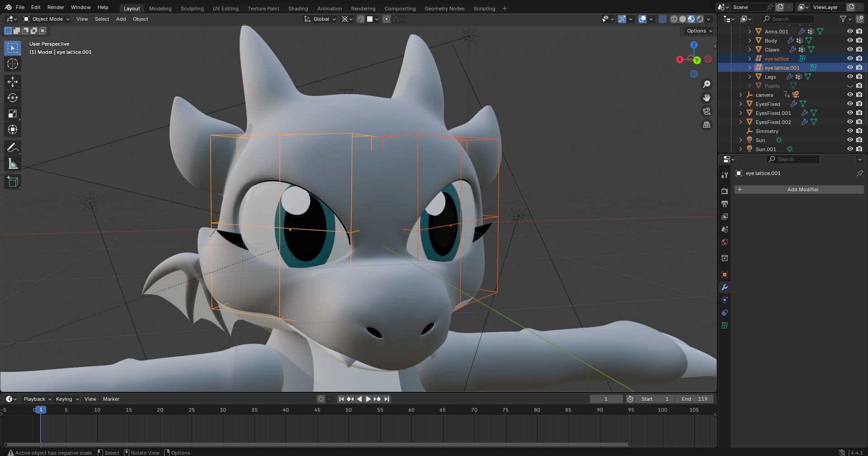
Task: Open the View Layer properties tab
Action: 725,217
